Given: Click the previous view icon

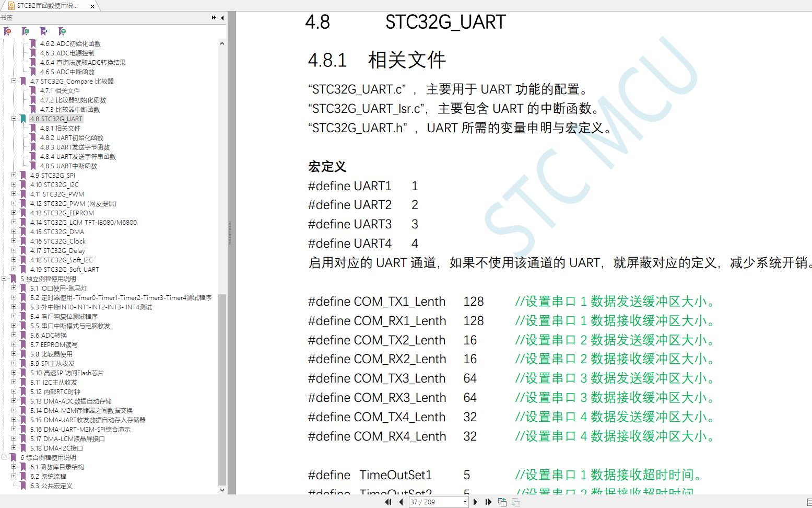Looking at the screenshot, I should [x=502, y=502].
